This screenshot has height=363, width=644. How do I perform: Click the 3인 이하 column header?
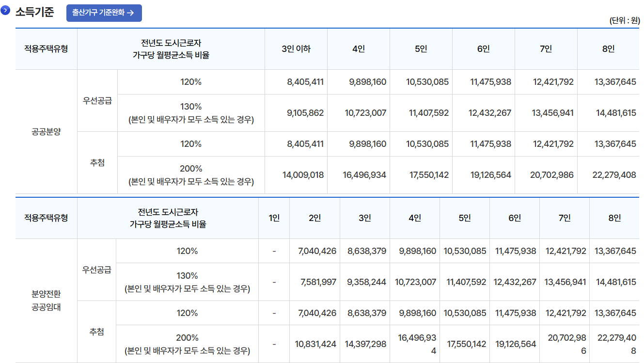click(296, 48)
